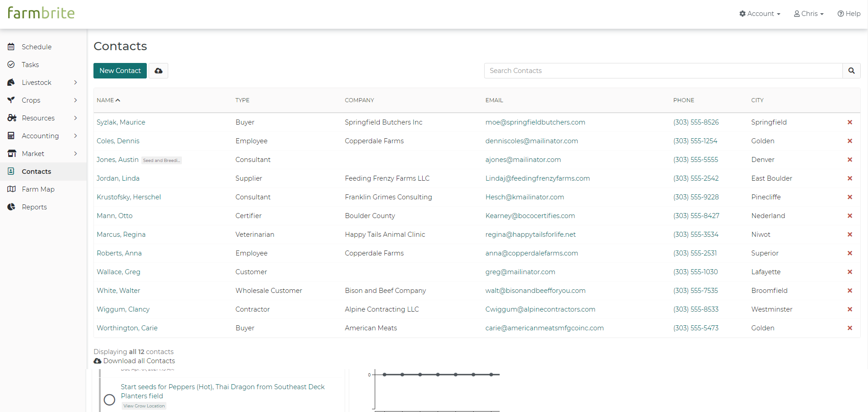Call phone number (303) 555-1254
This screenshot has width=868, height=412.
pos(695,141)
